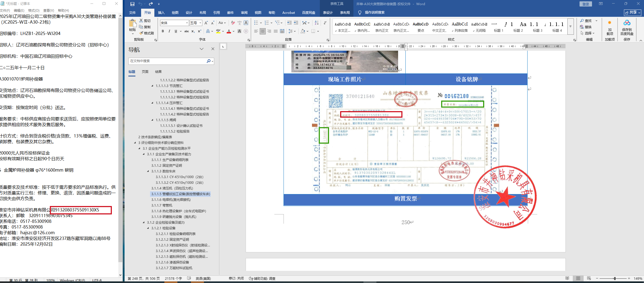Click the Sort (A-Z) icon
Image resolution: width=644 pixels, height=283 pixels.
pos(317,23)
